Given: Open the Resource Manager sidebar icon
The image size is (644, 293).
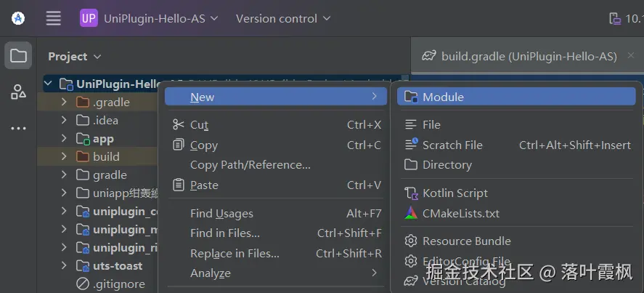Looking at the screenshot, I should coord(18,92).
